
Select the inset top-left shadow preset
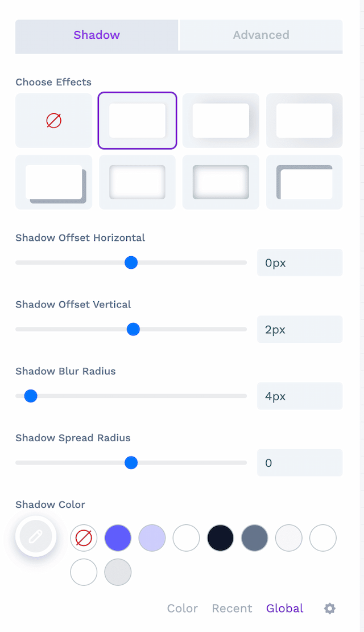304,182
